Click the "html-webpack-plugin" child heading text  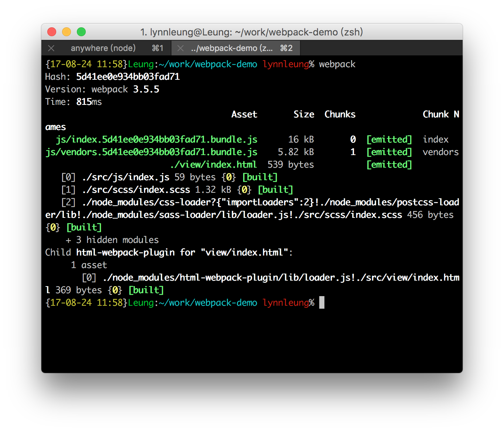tap(125, 253)
